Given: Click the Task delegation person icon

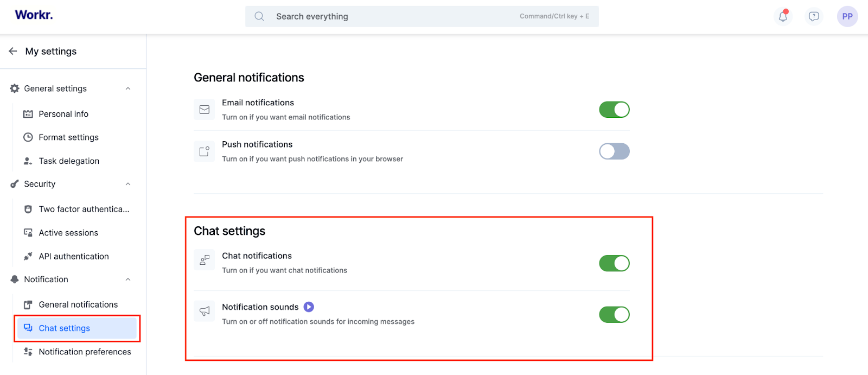Looking at the screenshot, I should 28,161.
